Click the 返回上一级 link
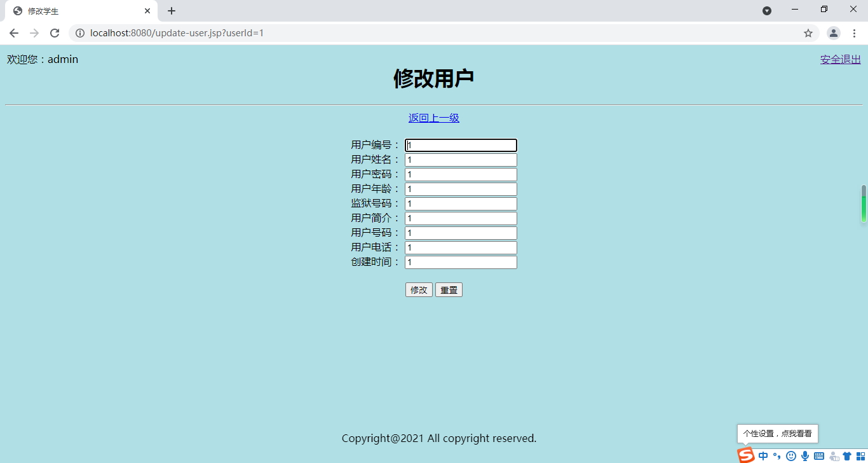The width and height of the screenshot is (868, 463). [x=434, y=118]
